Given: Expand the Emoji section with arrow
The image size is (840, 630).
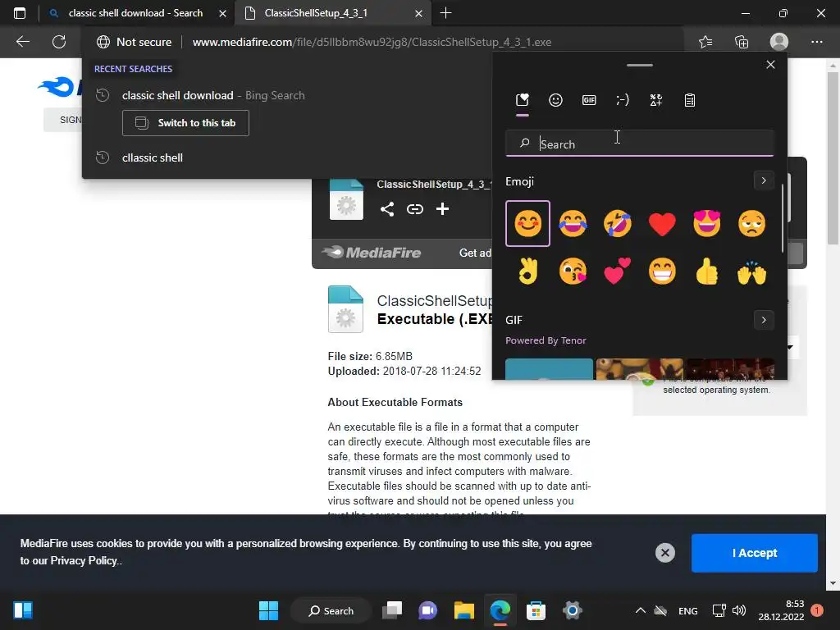Looking at the screenshot, I should point(764,181).
